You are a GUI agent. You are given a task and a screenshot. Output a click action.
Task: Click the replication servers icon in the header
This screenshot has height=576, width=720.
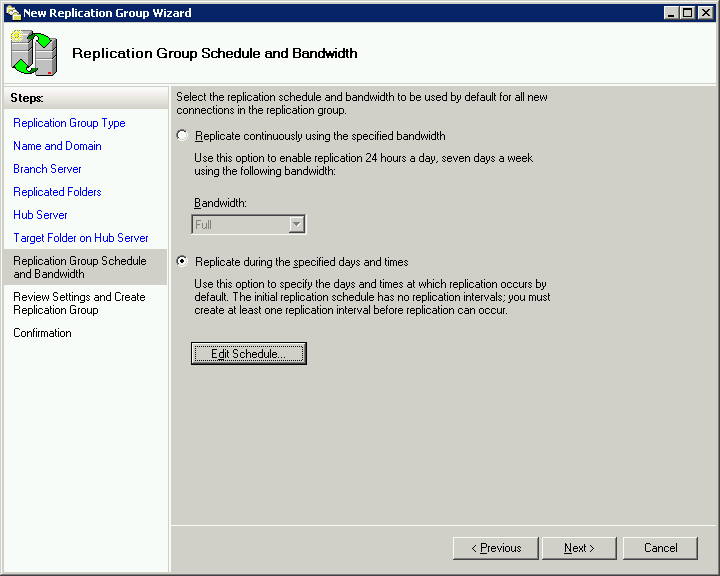pos(34,54)
